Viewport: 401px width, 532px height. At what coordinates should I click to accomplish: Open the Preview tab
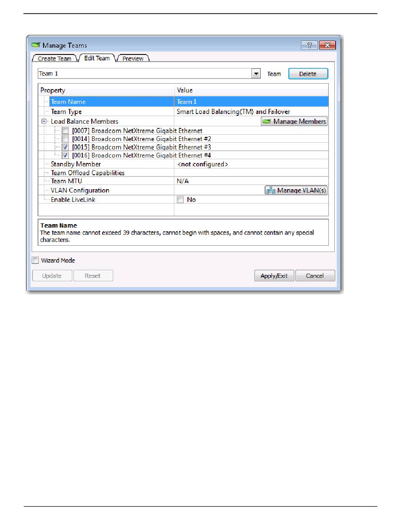click(x=133, y=58)
